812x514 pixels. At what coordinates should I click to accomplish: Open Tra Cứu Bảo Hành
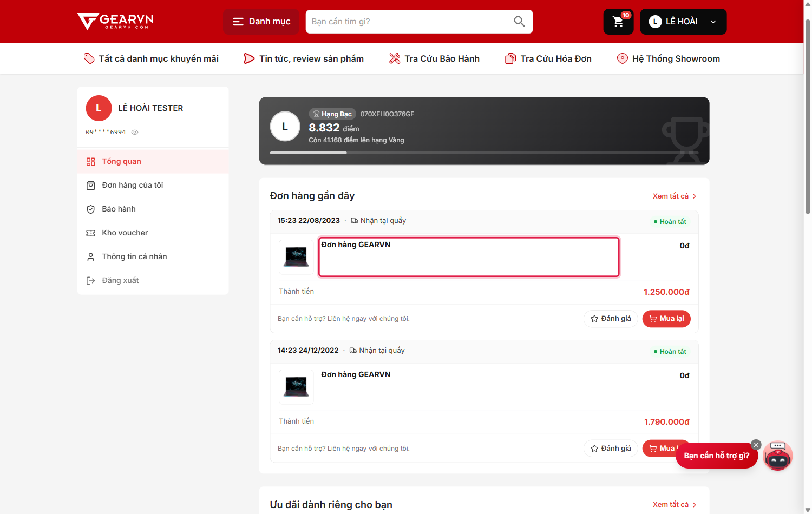434,58
